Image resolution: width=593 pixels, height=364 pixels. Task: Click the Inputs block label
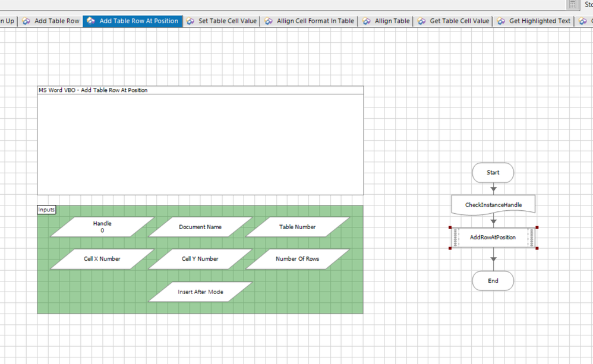point(46,210)
